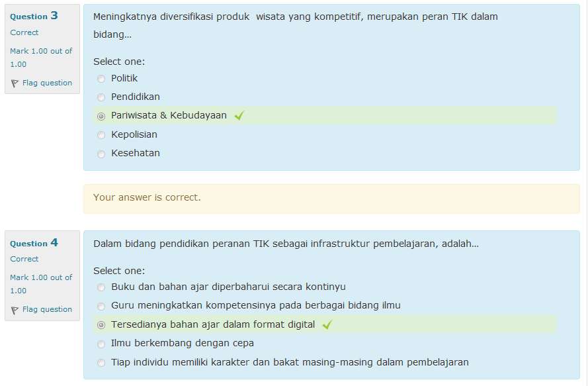Click 'Your answer is correct.' feedback text
The height and width of the screenshot is (386, 588).
coord(147,197)
